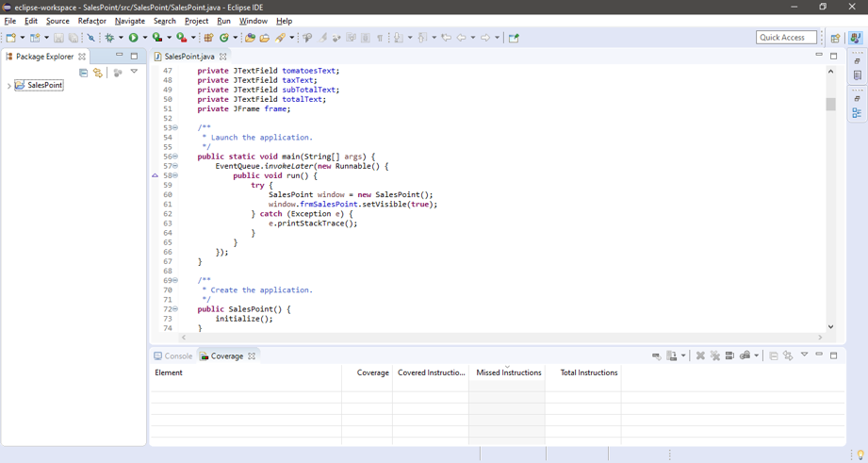Screen dimensions: 868x463
Task: Toggle the Show Whitespace Characters pilcrow icon
Action: pyautogui.click(x=380, y=38)
